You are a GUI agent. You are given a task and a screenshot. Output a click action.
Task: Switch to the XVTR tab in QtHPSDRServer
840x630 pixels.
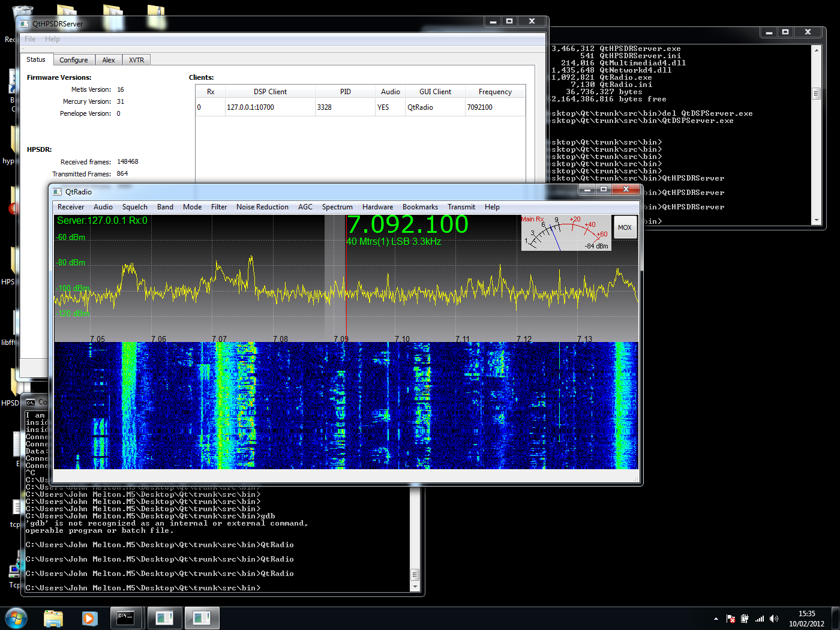pyautogui.click(x=137, y=60)
